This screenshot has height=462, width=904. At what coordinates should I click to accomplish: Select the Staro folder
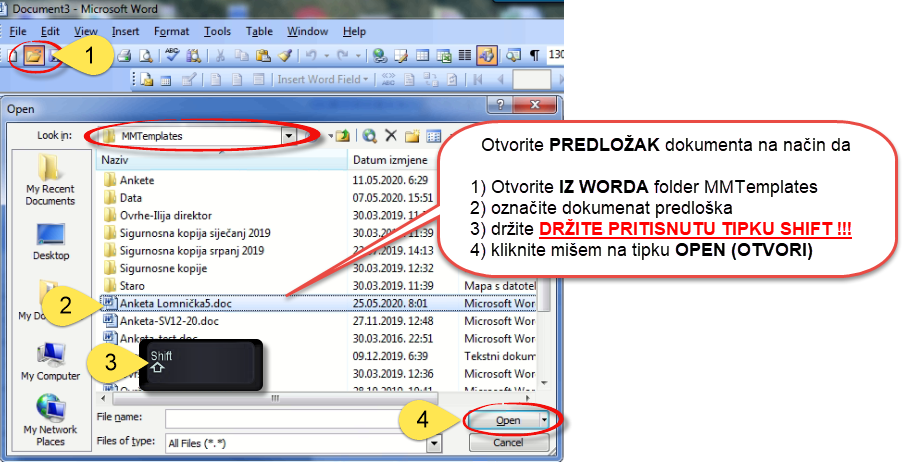pyautogui.click(x=124, y=286)
